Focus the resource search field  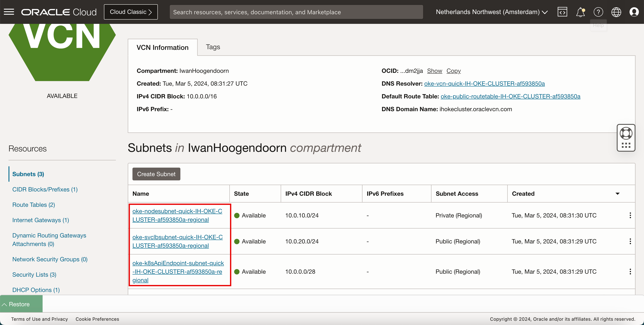(296, 12)
